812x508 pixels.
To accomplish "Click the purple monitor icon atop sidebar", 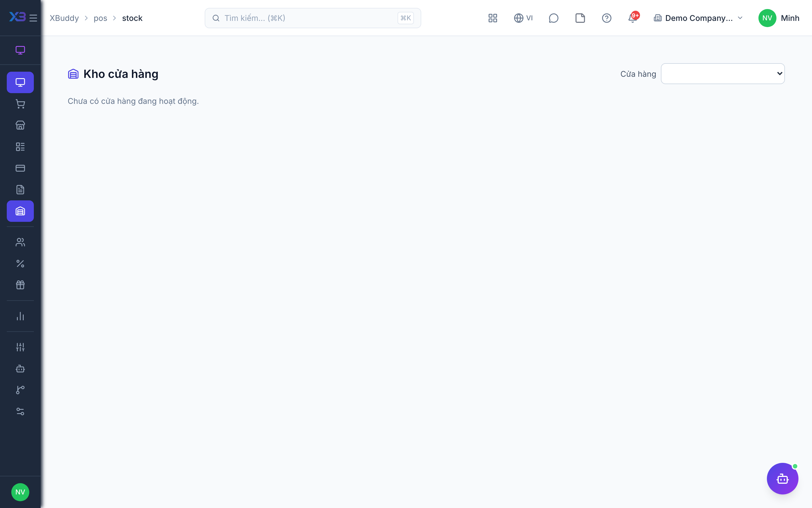I will (20, 51).
